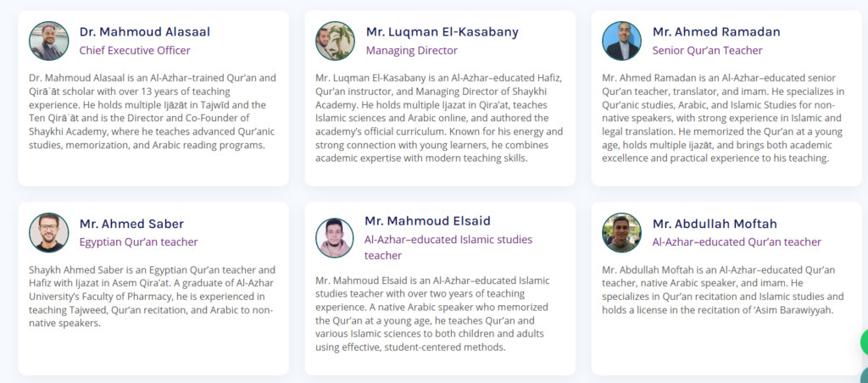Click the Mr. Abdullah Moftah name heading
The height and width of the screenshot is (383, 868).
[x=715, y=224]
